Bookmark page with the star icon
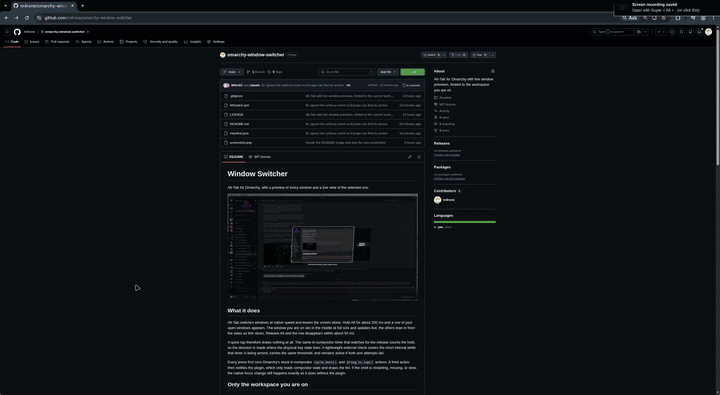Screen dimensions: 720x395 coord(664,18)
